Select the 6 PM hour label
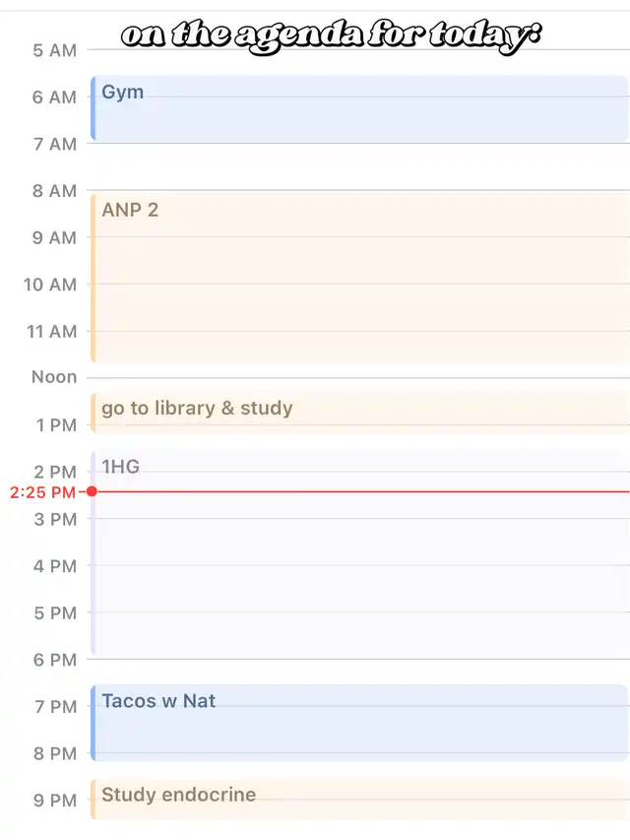 coord(54,660)
